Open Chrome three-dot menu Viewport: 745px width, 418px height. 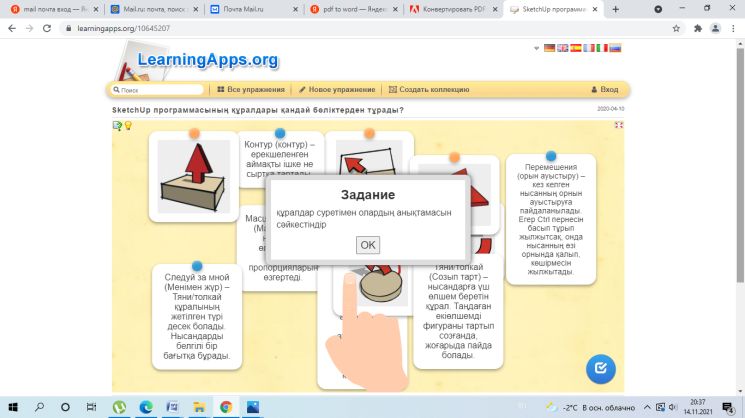(733, 28)
